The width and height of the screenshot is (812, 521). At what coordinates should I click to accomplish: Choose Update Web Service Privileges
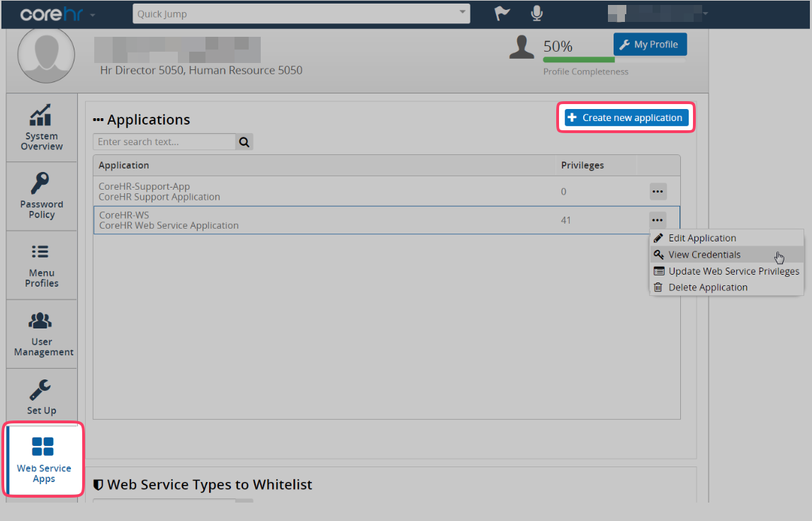[x=733, y=271]
